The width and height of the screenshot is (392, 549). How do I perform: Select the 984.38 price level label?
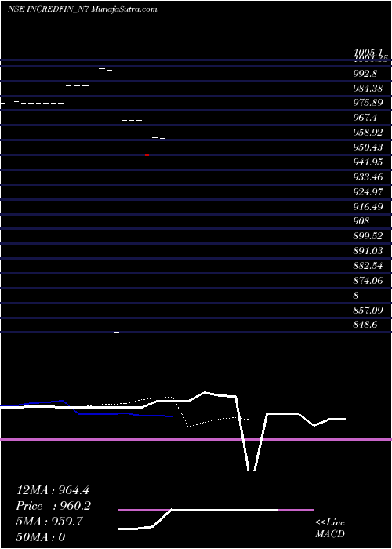click(x=368, y=89)
